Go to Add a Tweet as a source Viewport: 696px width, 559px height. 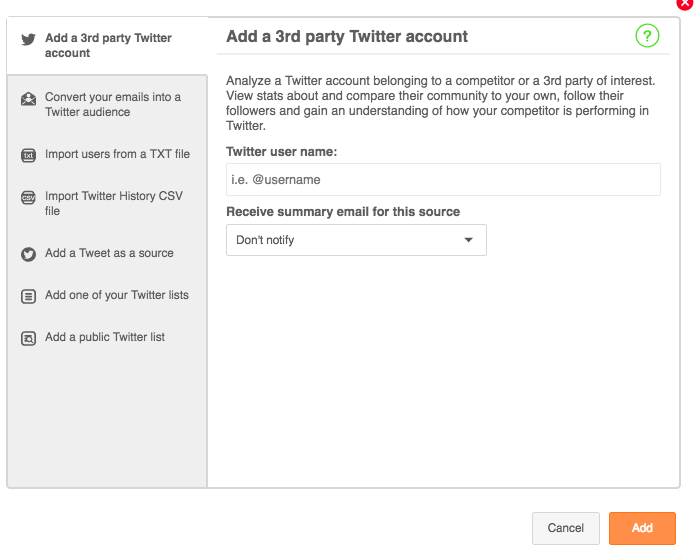(107, 253)
